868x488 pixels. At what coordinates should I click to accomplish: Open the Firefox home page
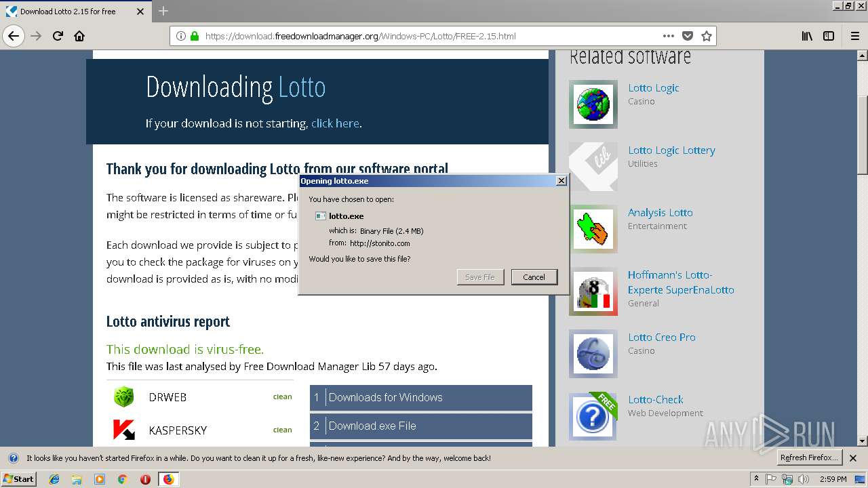point(79,36)
